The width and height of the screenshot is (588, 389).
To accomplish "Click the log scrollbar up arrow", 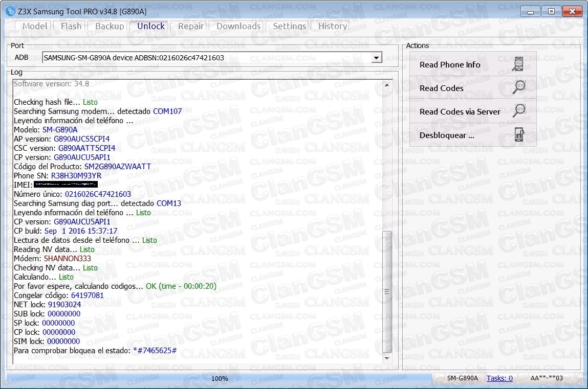I will [x=387, y=85].
